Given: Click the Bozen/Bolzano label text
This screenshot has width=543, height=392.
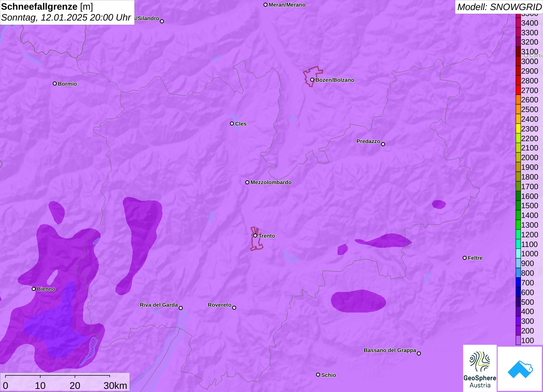Looking at the screenshot, I should (335, 80).
